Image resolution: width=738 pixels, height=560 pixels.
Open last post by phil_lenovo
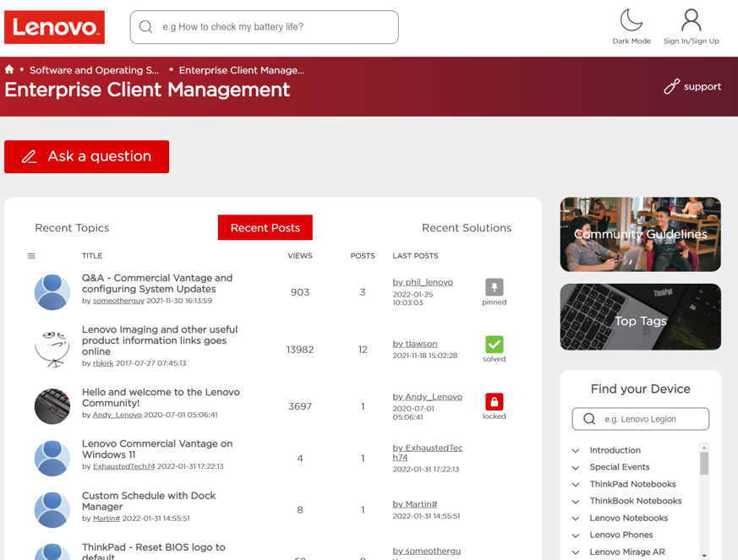click(x=423, y=282)
